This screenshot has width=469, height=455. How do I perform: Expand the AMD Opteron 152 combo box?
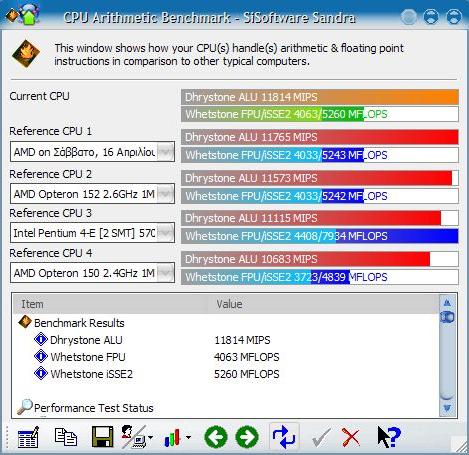165,194
